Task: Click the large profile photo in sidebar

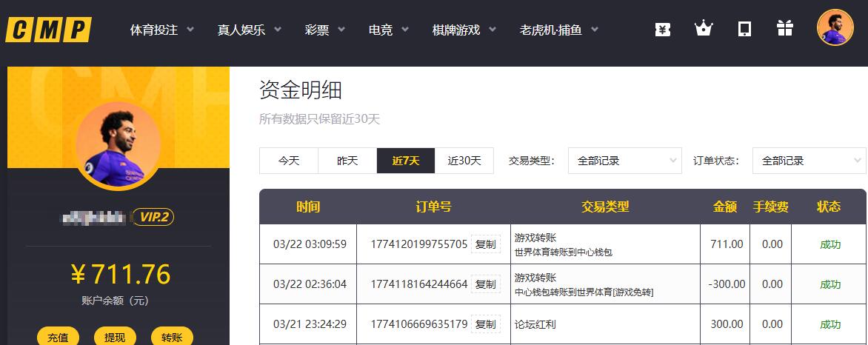Action: pyautogui.click(x=118, y=145)
